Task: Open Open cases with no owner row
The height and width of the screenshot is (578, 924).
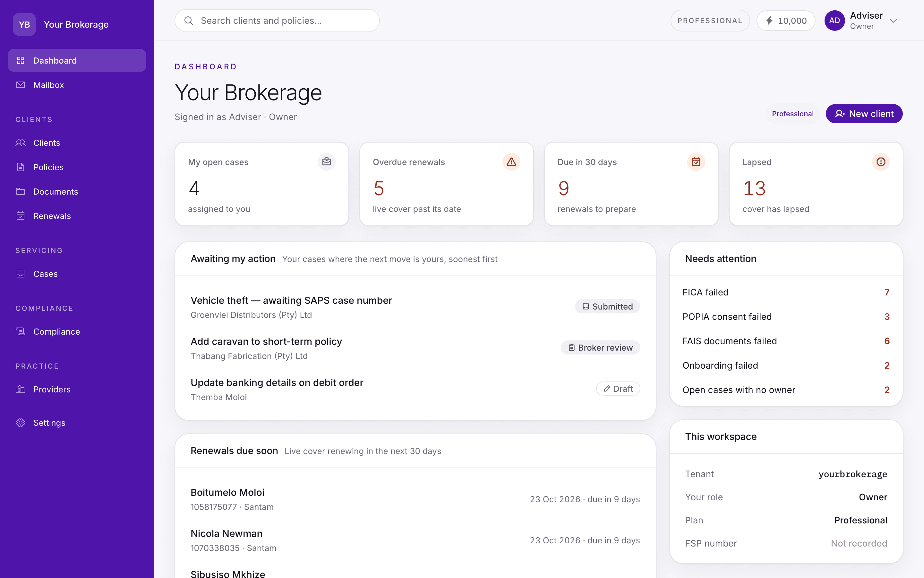Action: tap(786, 390)
